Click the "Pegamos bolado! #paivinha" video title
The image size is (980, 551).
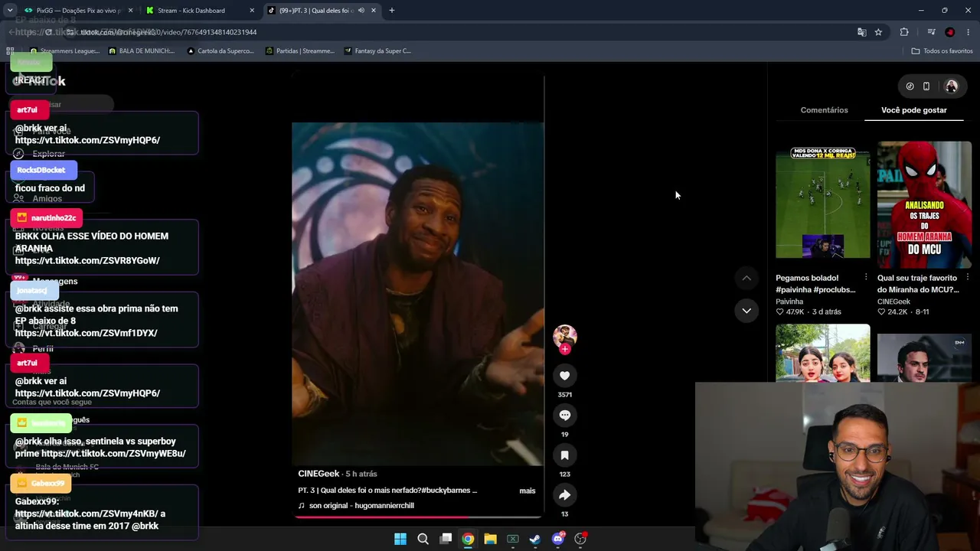tap(815, 284)
